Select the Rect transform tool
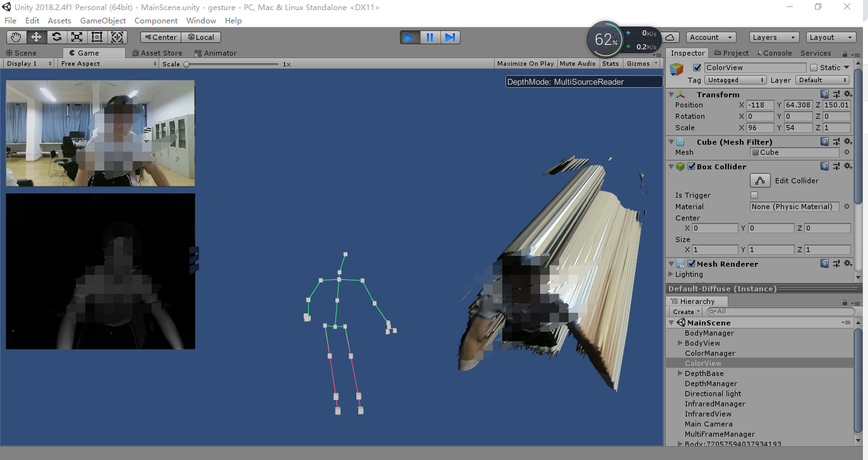This screenshot has width=868, height=460. [97, 37]
